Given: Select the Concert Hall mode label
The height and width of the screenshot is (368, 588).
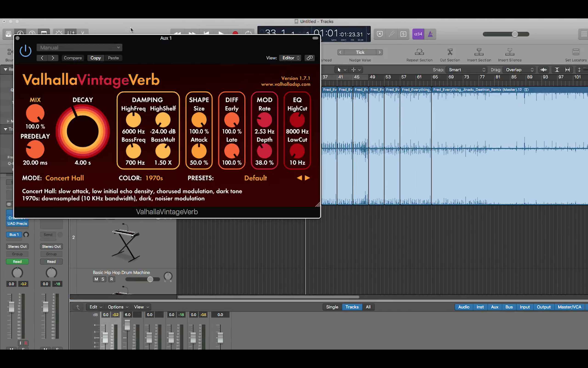Looking at the screenshot, I should tap(65, 178).
